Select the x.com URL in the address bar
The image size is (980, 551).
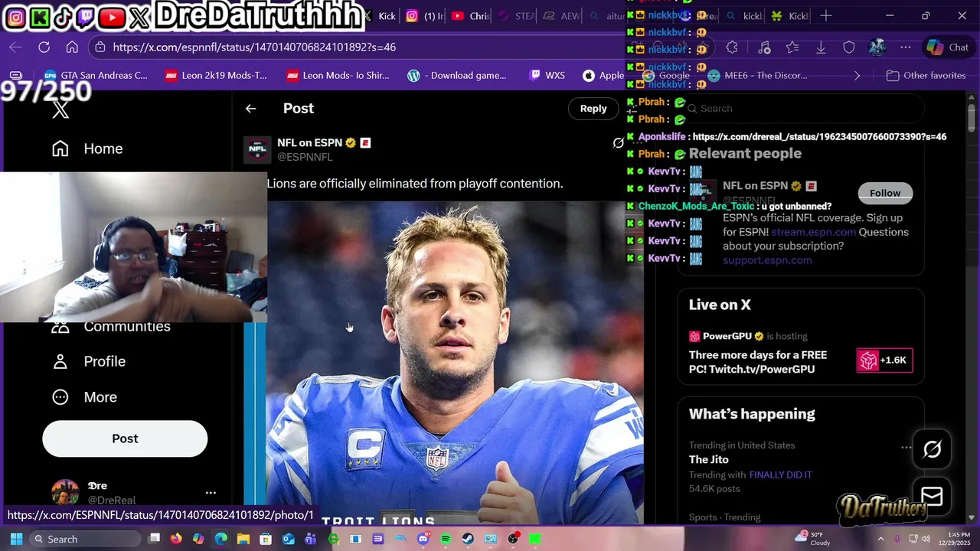pos(254,47)
